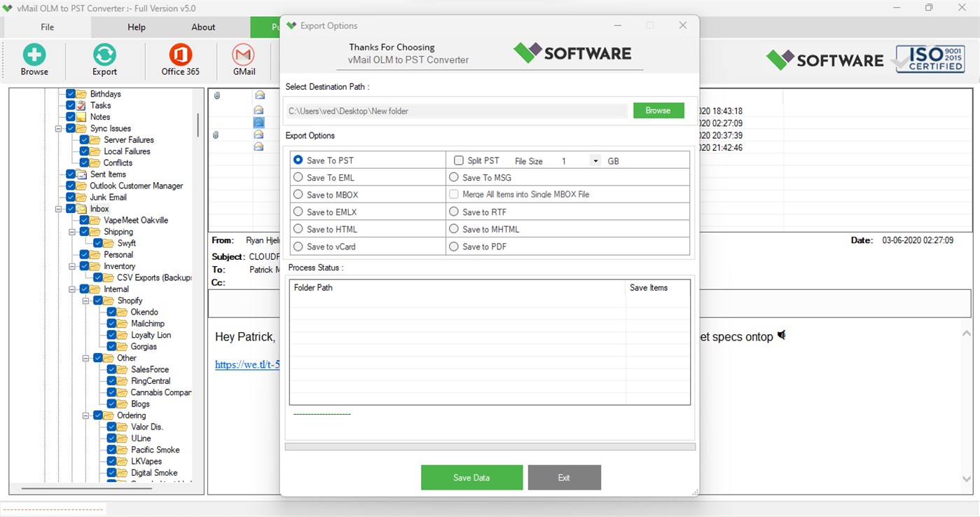Select the highlighted blue envelope message icon

click(x=259, y=122)
